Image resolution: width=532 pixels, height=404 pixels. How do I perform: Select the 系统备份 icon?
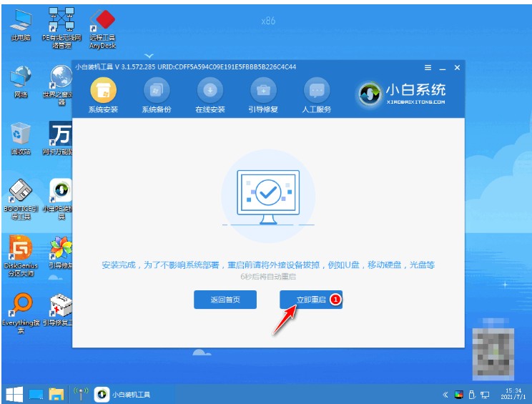[x=157, y=90]
